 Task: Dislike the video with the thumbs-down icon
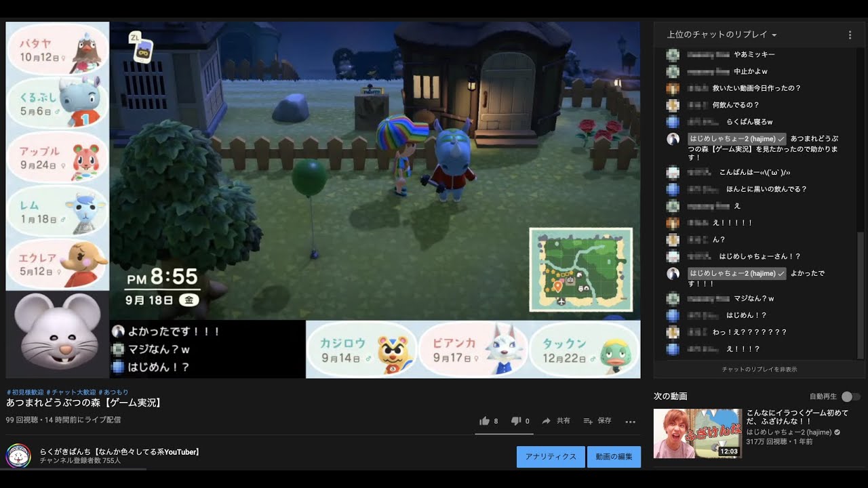(515, 421)
